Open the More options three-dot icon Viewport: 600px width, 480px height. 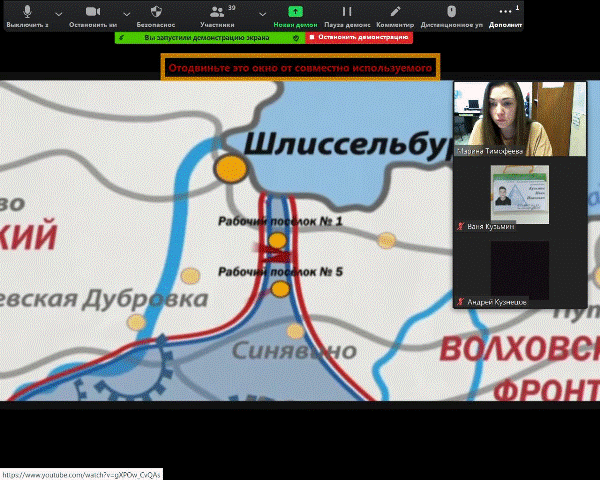[505, 11]
